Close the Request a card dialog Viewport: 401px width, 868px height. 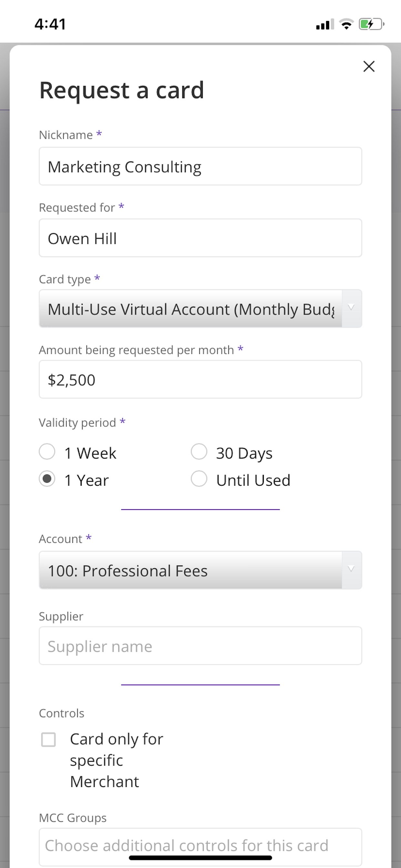point(369,67)
